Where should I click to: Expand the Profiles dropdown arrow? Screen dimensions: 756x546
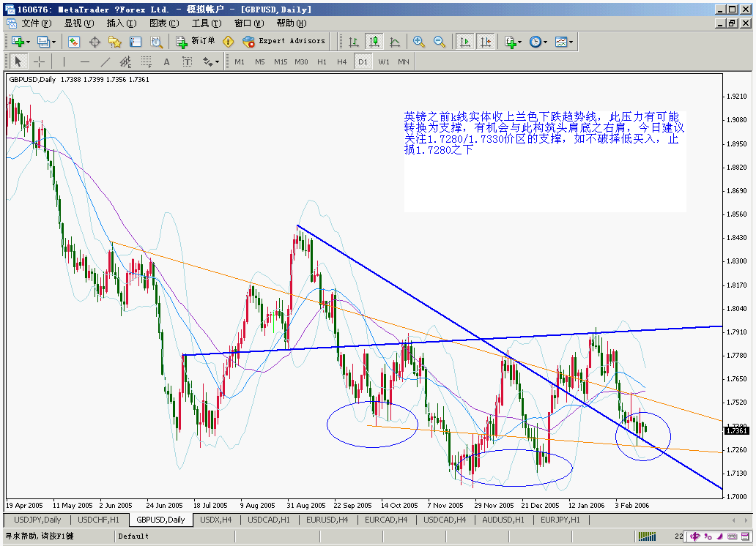tap(54, 42)
